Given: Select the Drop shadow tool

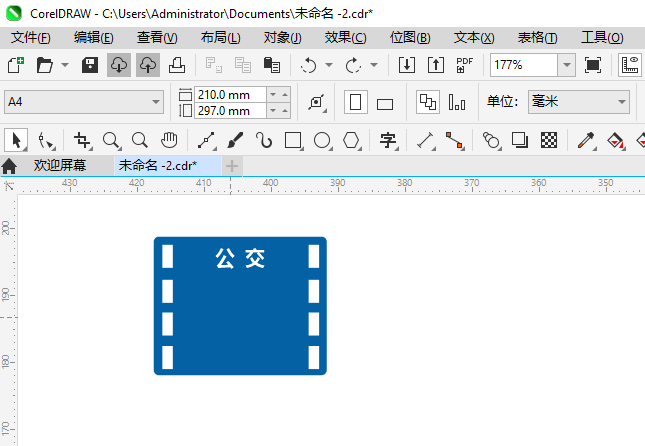Looking at the screenshot, I should click(x=520, y=140).
